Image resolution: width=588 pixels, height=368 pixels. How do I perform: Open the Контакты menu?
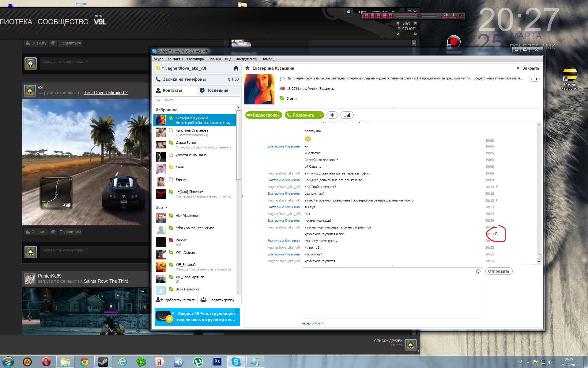point(175,59)
